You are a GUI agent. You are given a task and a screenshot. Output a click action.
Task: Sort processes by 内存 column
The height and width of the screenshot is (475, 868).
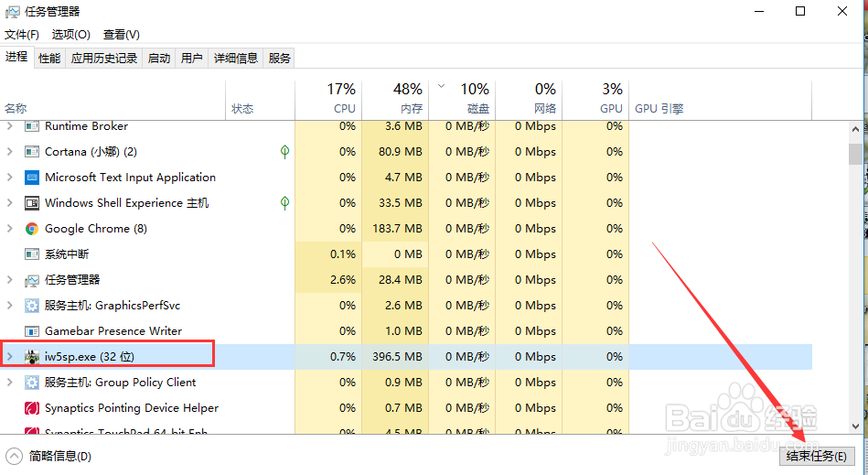395,99
